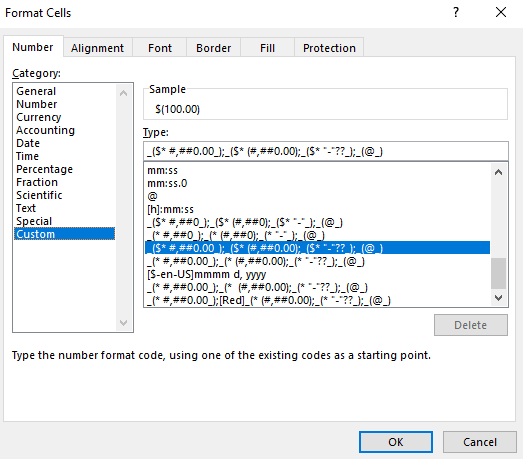Click the type list scroll down arrow
The width and height of the screenshot is (523, 459).
pos(499,298)
